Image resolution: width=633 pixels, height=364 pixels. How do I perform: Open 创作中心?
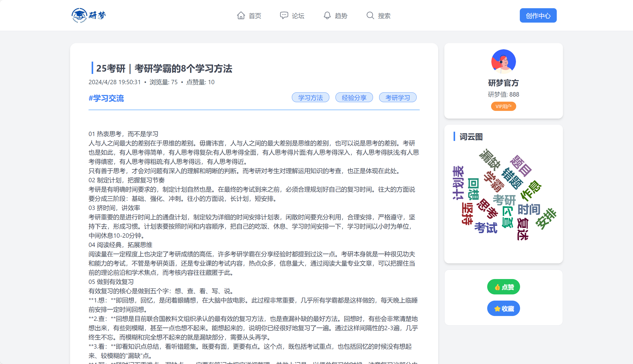(x=538, y=15)
